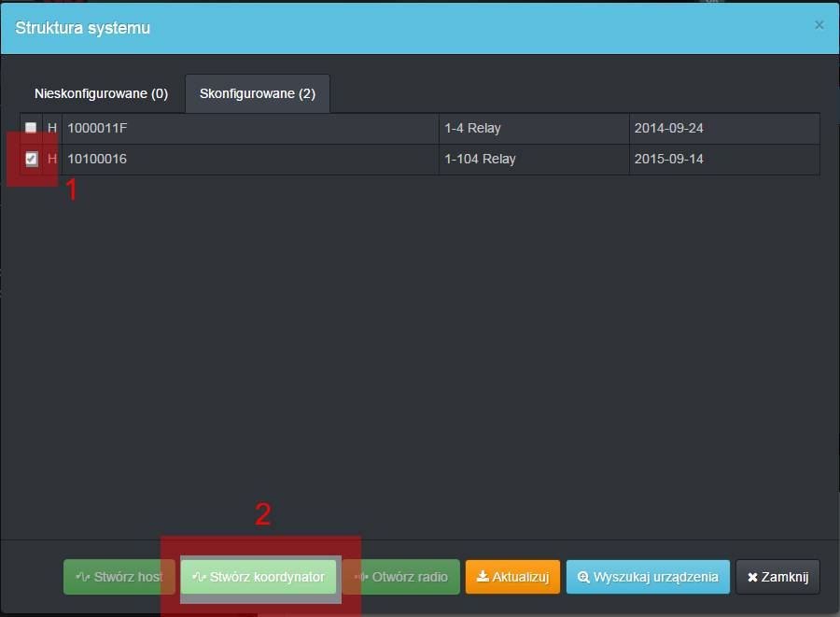
Task: Close dialog with the top-right X
Action: [x=819, y=25]
